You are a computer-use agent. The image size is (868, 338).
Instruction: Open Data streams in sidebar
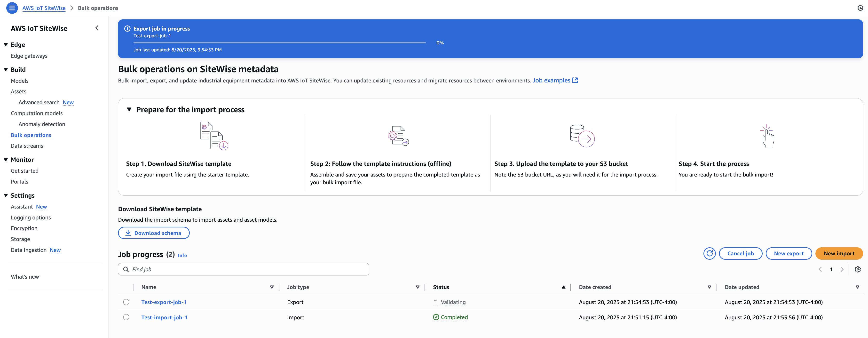[x=27, y=146]
